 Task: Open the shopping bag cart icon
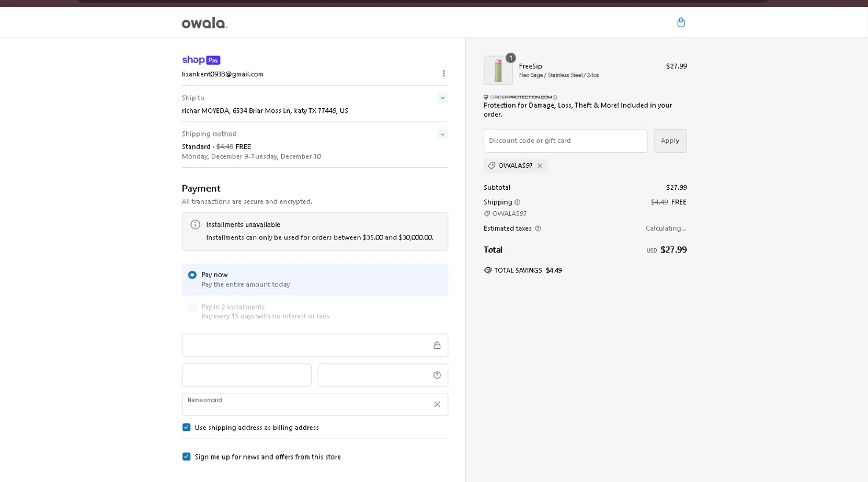coord(681,23)
